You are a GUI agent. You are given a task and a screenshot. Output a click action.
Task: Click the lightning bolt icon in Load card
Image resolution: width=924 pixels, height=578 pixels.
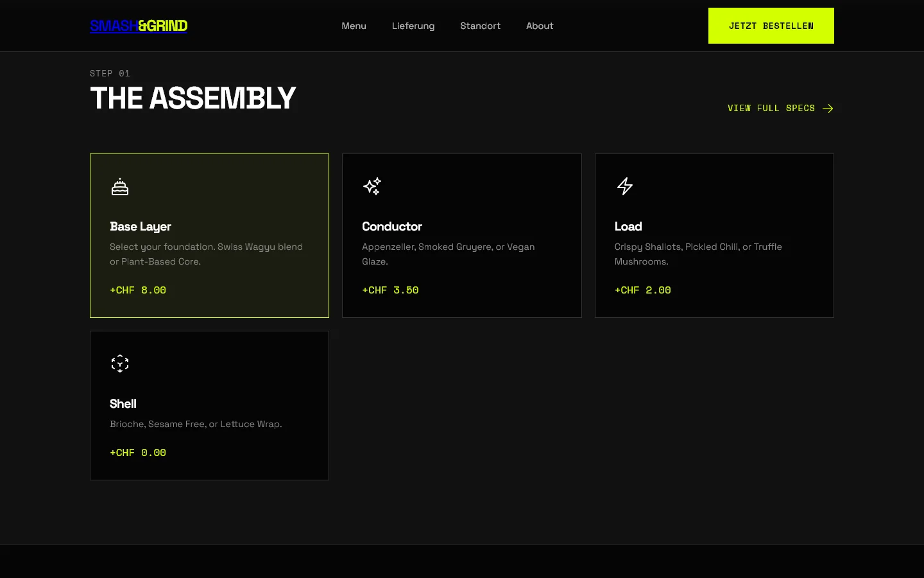(625, 186)
